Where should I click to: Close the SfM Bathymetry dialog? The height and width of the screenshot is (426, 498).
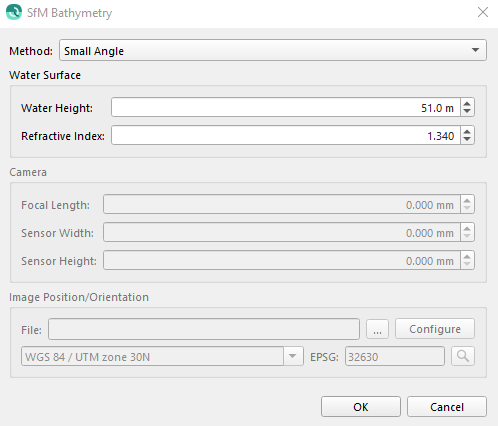483,12
